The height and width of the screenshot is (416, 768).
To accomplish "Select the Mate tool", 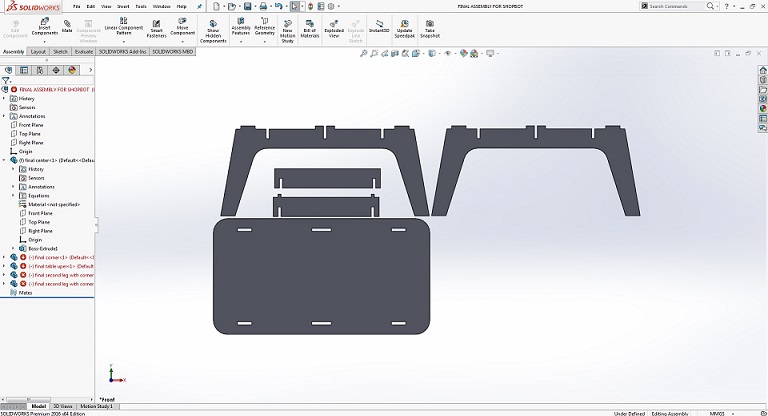I will 67,26.
